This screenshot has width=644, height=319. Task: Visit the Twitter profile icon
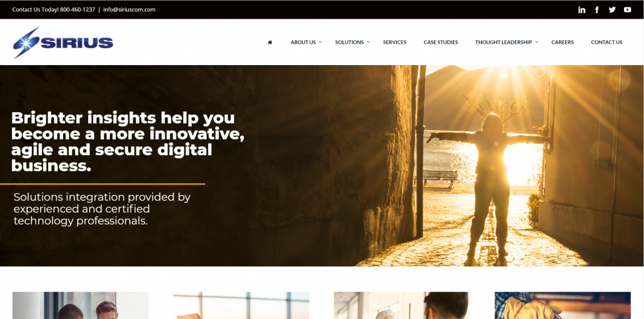pyautogui.click(x=612, y=10)
